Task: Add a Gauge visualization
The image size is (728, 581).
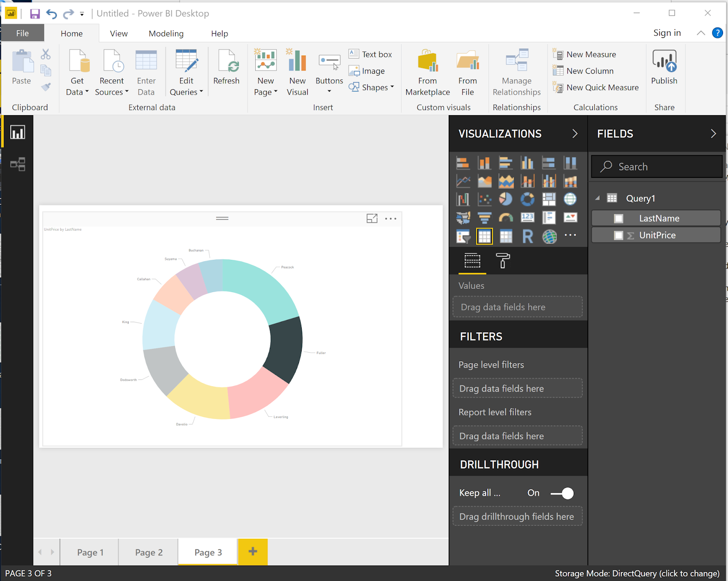Action: click(x=506, y=217)
